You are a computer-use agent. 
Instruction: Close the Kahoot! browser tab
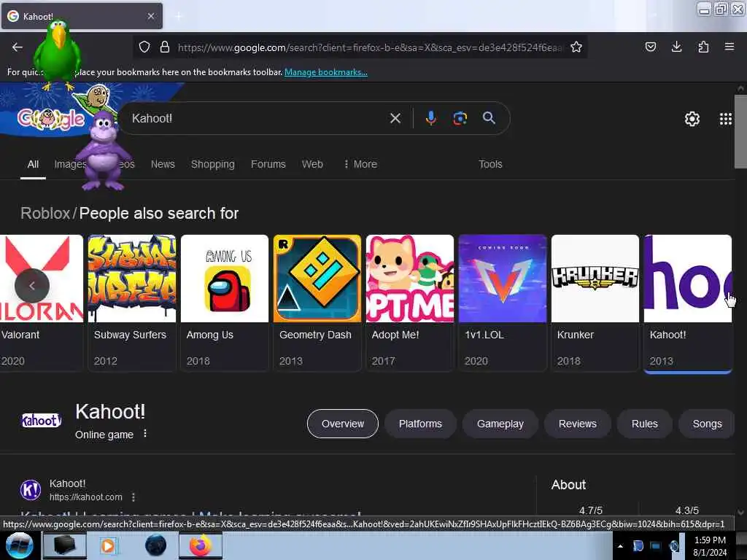[x=150, y=16]
